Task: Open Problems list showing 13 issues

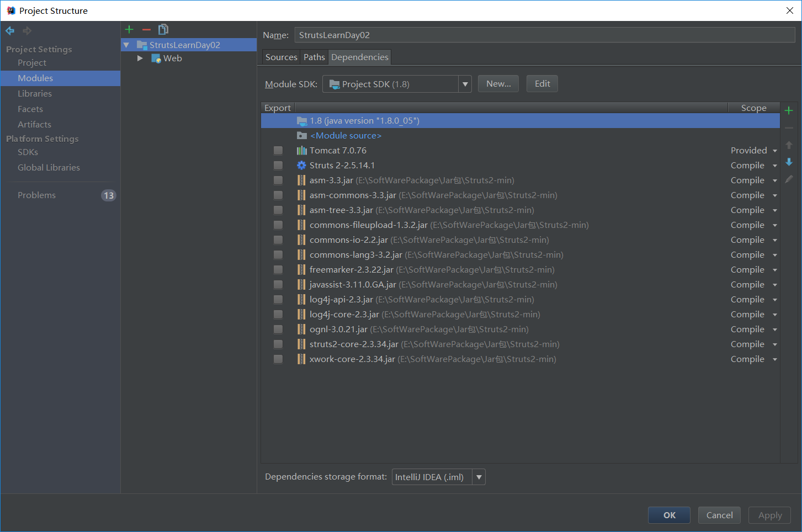Action: pos(61,195)
